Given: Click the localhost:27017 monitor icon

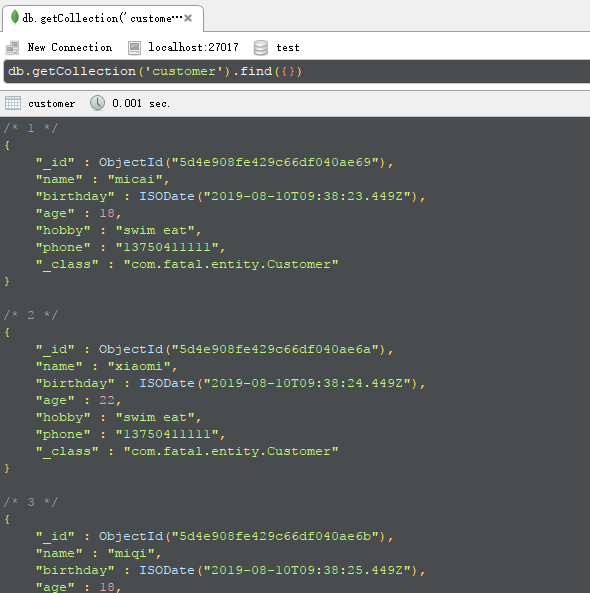Looking at the screenshot, I should [134, 48].
